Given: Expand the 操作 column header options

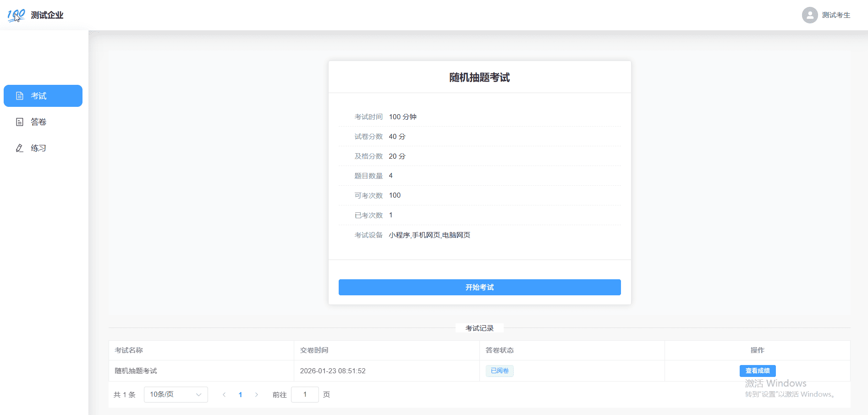Looking at the screenshot, I should [757, 350].
